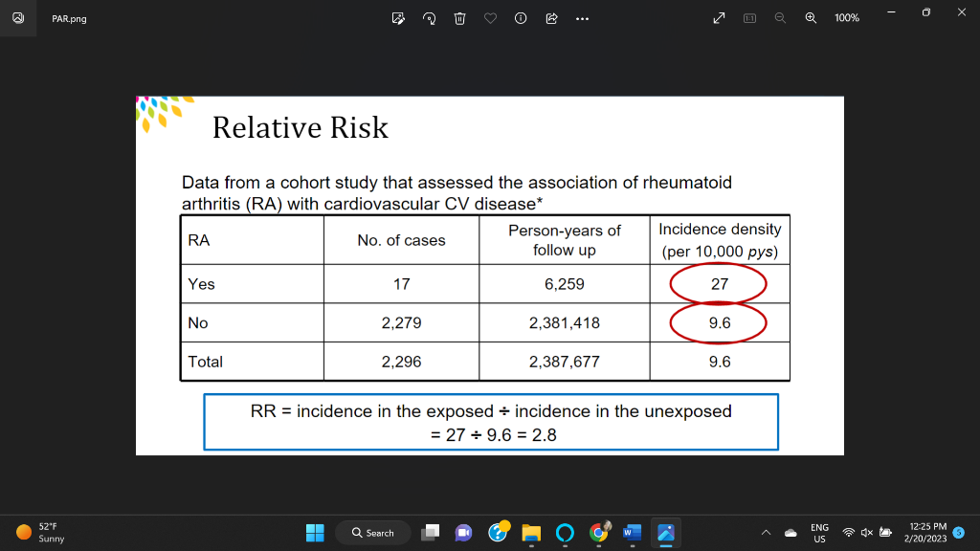
Task: Open the photo gallery view icon
Action: tap(19, 17)
